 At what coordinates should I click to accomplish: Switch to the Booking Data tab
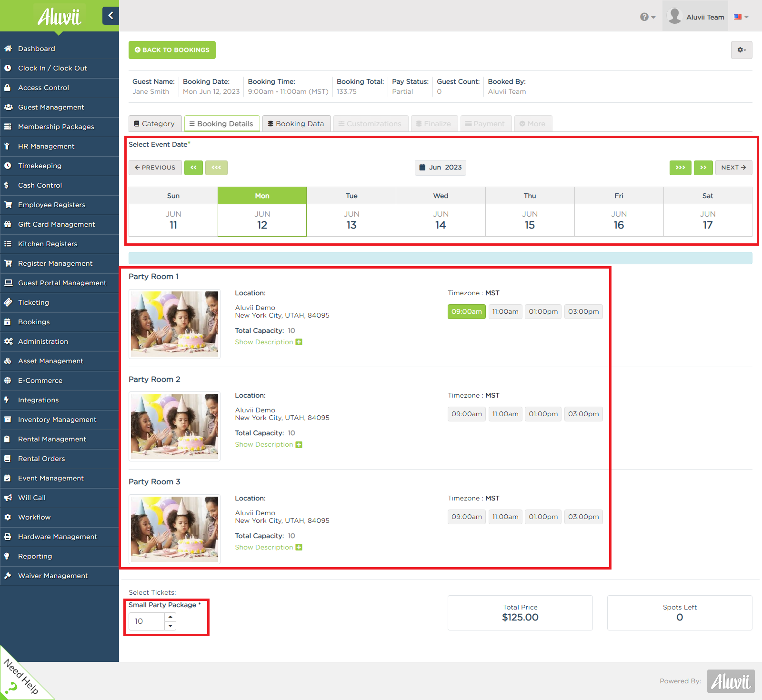(296, 124)
